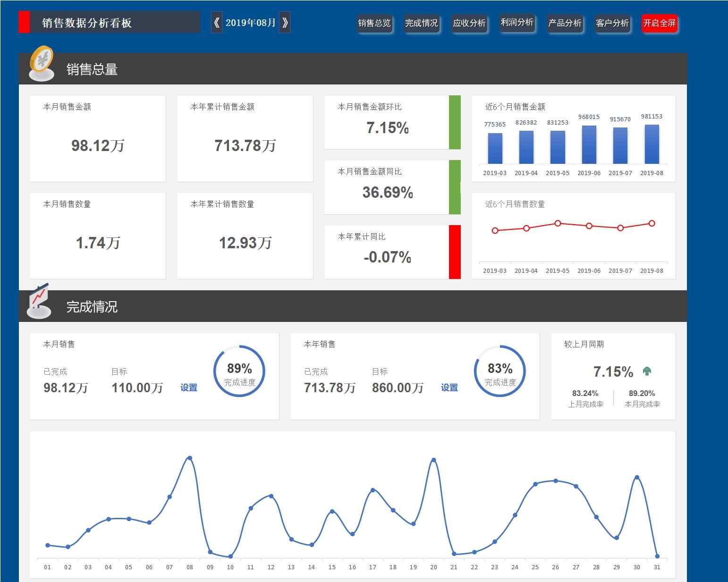Click the red square beside dashboard title

click(24, 22)
